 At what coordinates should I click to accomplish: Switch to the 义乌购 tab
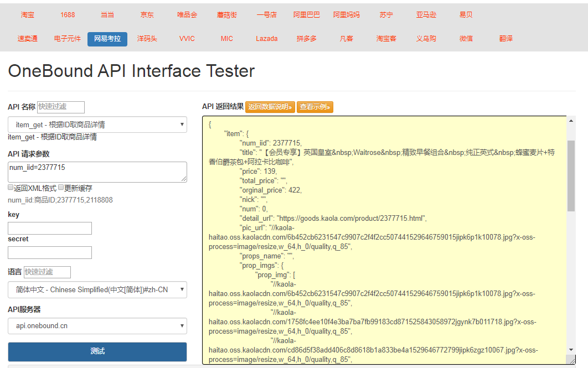[x=426, y=39]
